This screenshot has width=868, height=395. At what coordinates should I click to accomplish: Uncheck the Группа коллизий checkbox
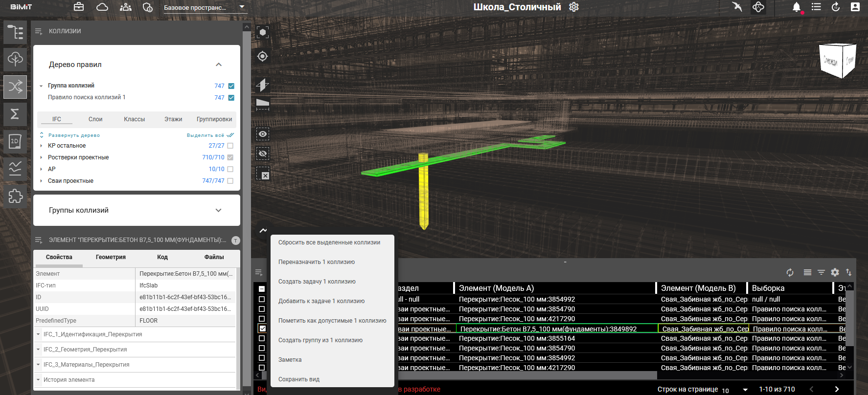click(x=231, y=86)
